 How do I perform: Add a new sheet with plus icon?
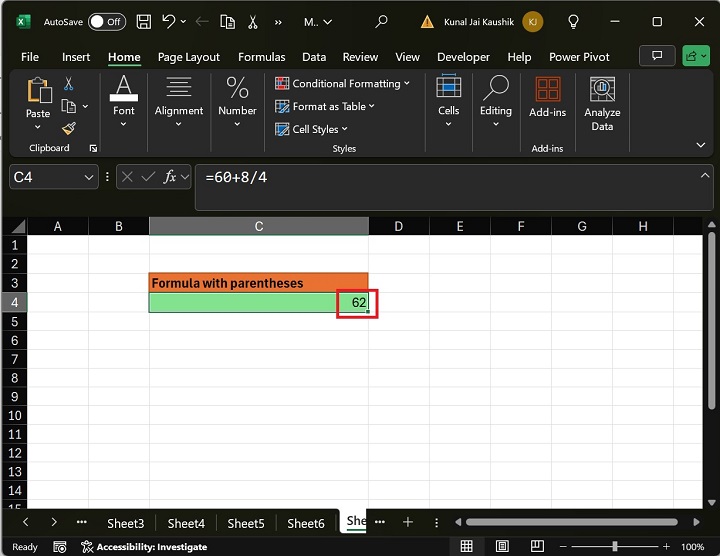click(x=408, y=522)
